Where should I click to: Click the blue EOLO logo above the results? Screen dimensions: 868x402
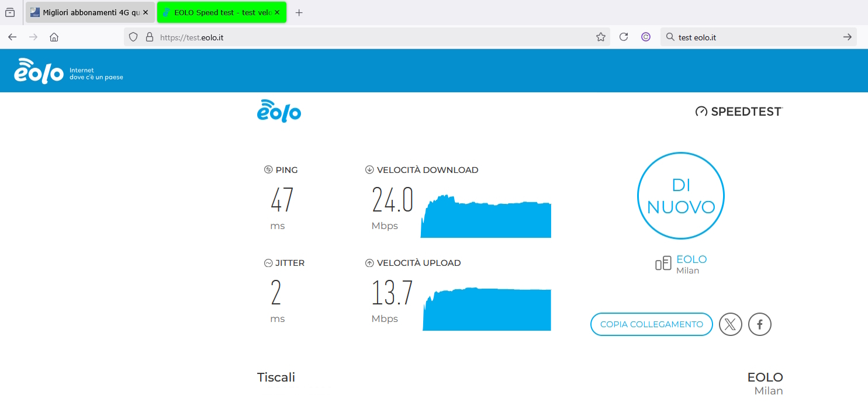(x=279, y=111)
